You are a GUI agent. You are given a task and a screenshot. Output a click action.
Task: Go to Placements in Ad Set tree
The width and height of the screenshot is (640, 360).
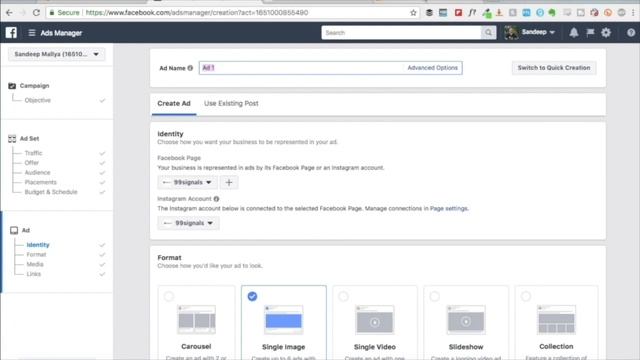[x=40, y=182]
